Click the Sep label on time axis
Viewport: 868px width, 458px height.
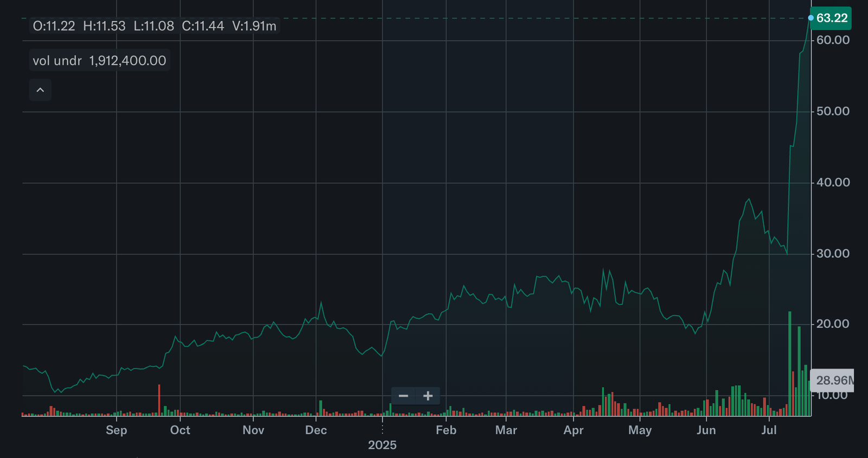coord(116,430)
